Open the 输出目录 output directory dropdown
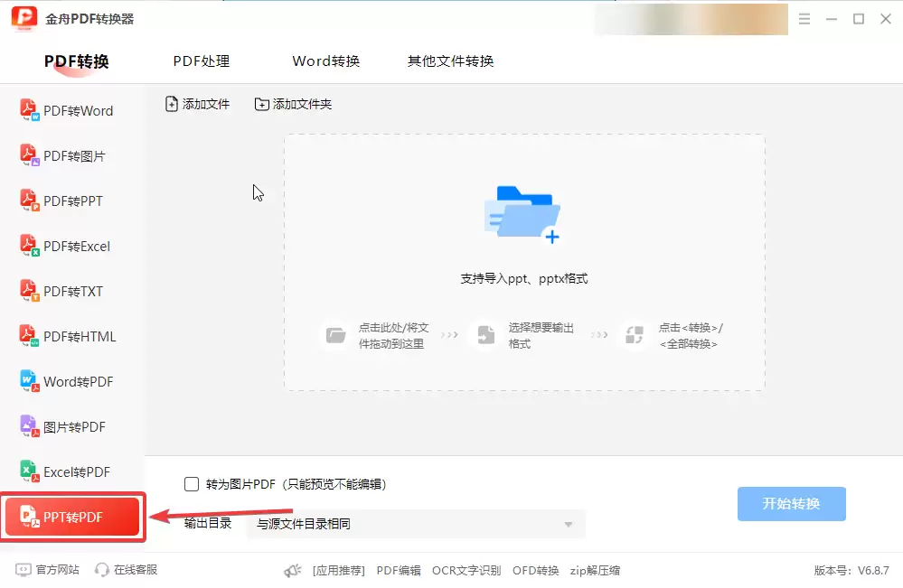 [x=415, y=524]
